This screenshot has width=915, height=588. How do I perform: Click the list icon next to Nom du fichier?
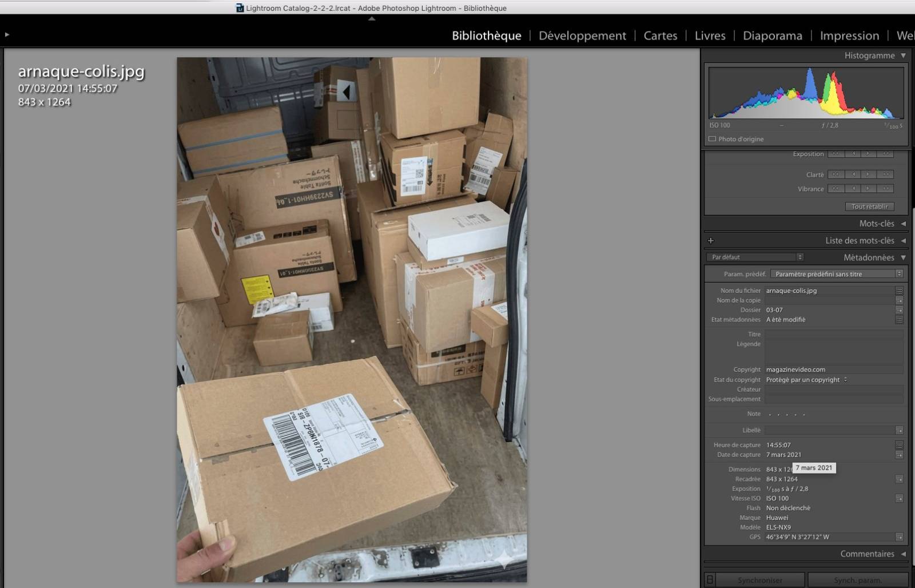pyautogui.click(x=899, y=291)
